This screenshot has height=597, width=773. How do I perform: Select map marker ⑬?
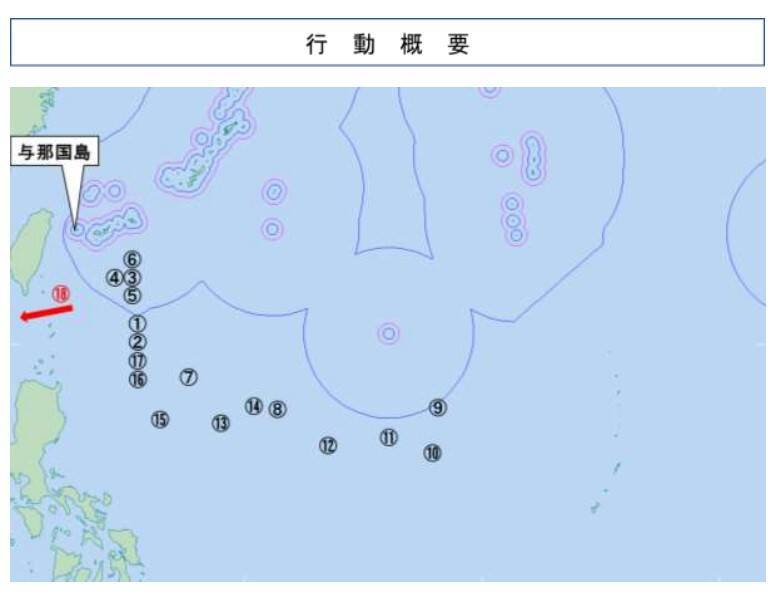pos(221,423)
